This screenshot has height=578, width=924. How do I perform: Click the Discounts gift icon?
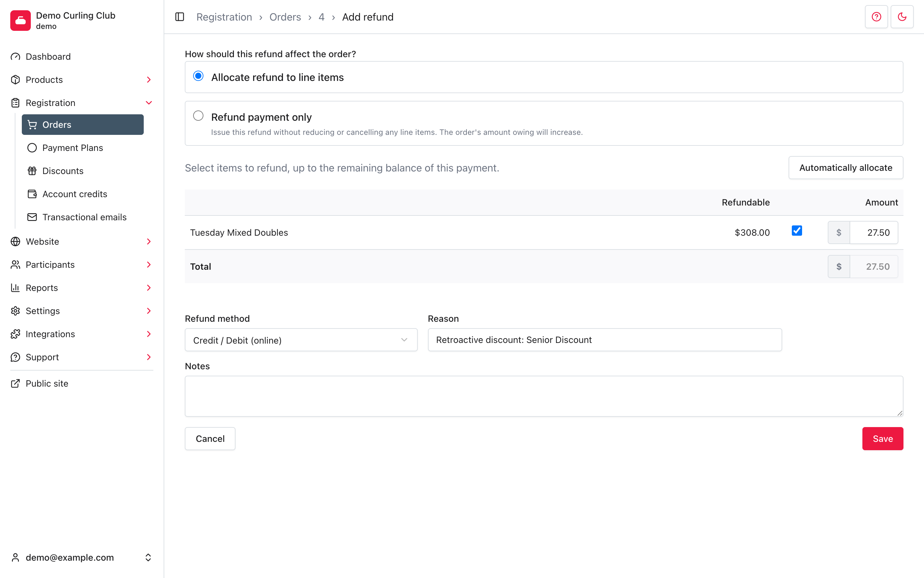32,171
